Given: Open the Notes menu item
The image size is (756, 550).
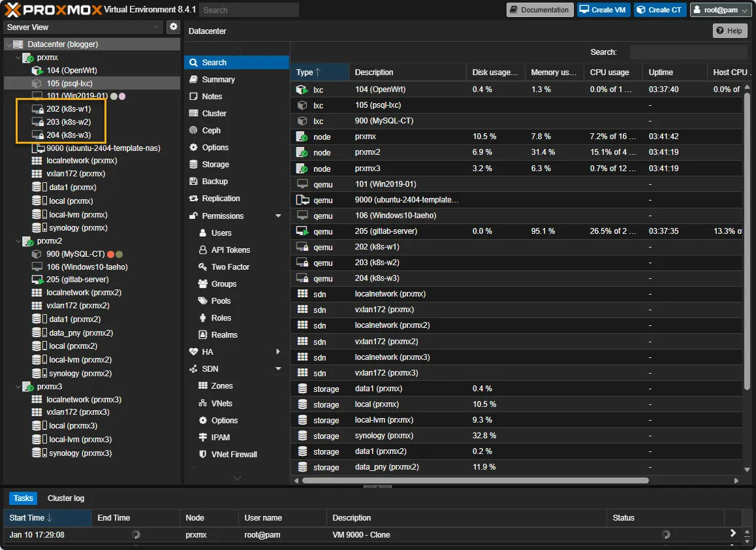Looking at the screenshot, I should pyautogui.click(x=236, y=97).
